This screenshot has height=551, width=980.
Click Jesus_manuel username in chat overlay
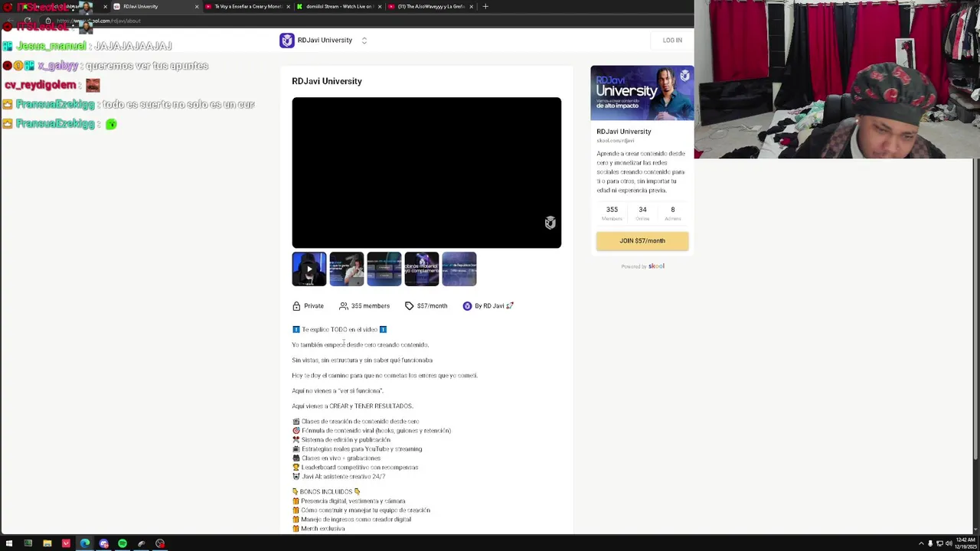coord(51,46)
